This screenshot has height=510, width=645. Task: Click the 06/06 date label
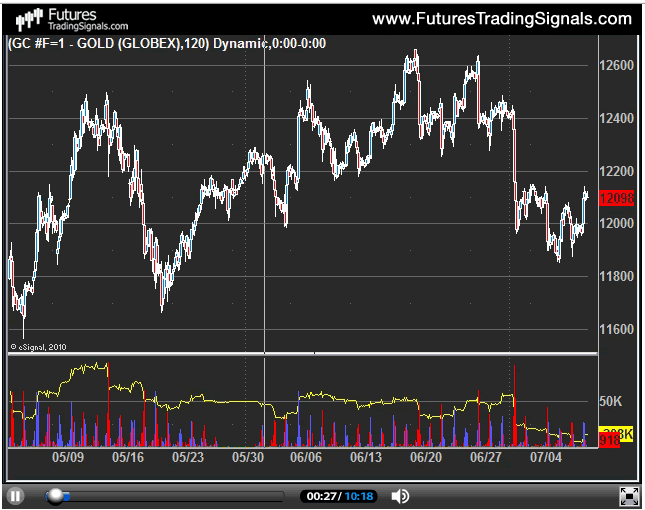point(306,457)
